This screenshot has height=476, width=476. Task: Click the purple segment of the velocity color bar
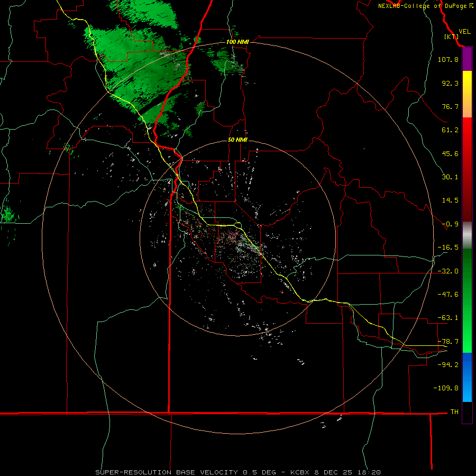tap(467, 59)
